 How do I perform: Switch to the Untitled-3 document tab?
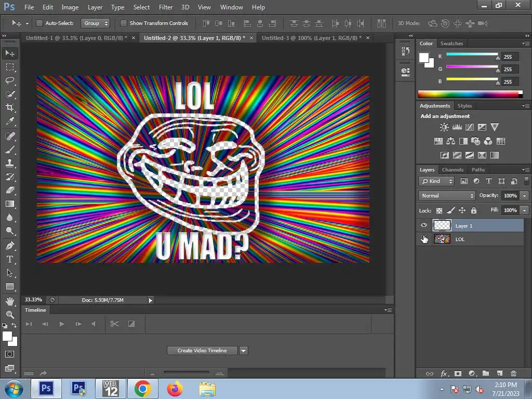(312, 38)
